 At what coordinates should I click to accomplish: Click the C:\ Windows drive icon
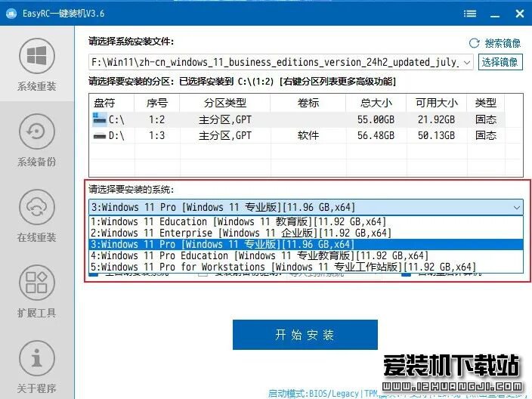point(100,119)
